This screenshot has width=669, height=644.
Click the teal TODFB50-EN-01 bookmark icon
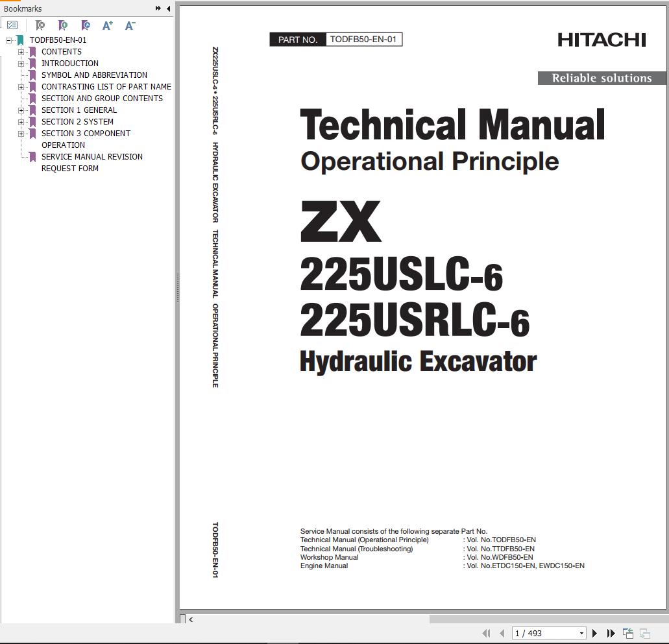[20, 40]
